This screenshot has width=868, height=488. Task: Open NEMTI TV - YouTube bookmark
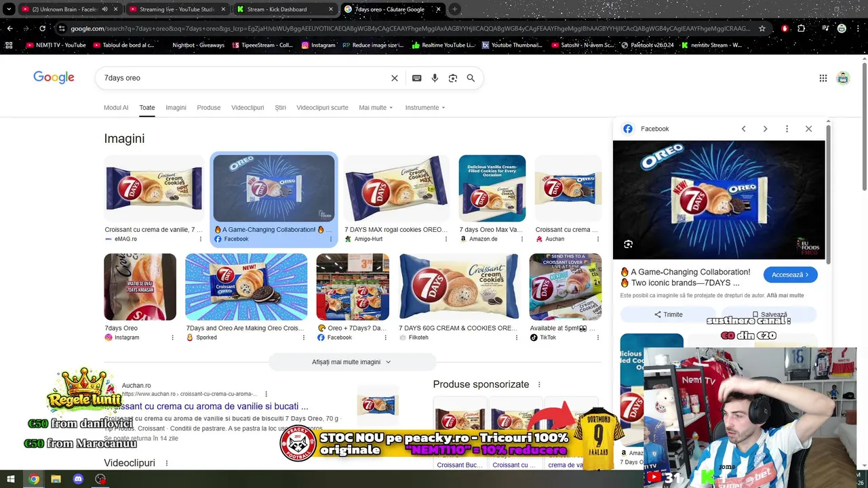56,45
